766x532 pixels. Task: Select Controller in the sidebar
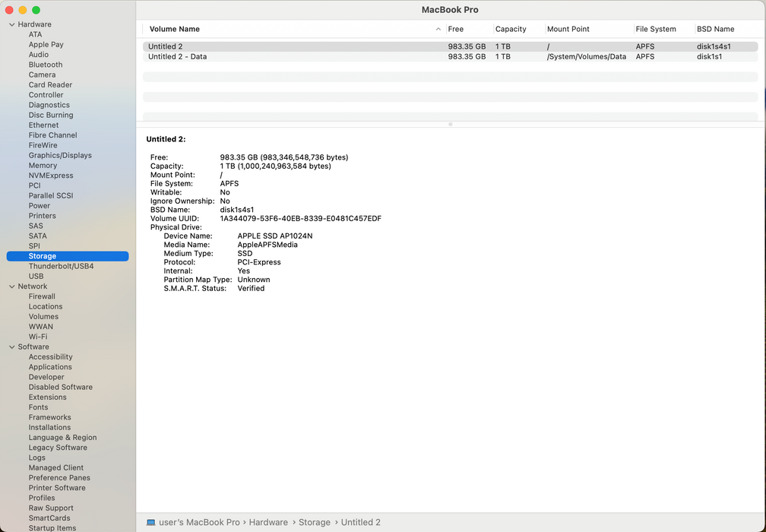[46, 95]
